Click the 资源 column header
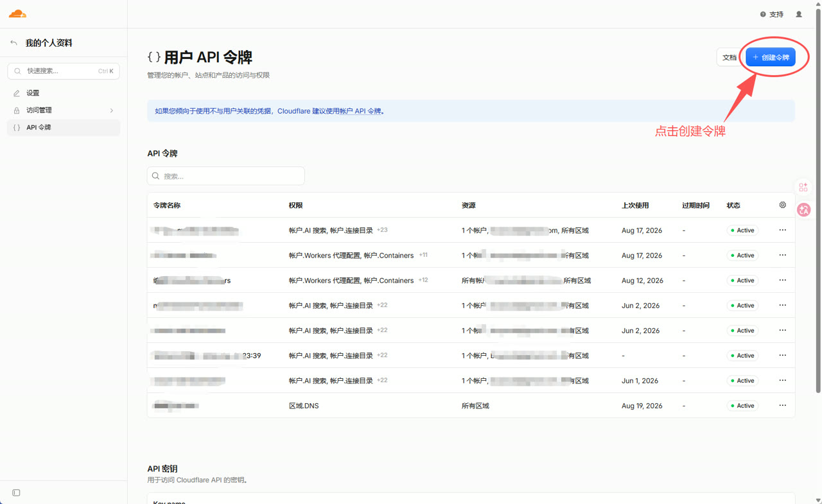The height and width of the screenshot is (504, 822). coord(469,205)
